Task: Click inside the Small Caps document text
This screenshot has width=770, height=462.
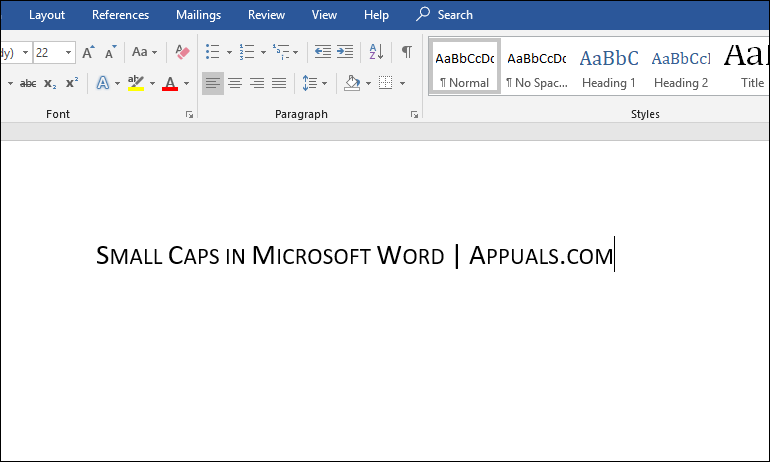Action: (355, 255)
